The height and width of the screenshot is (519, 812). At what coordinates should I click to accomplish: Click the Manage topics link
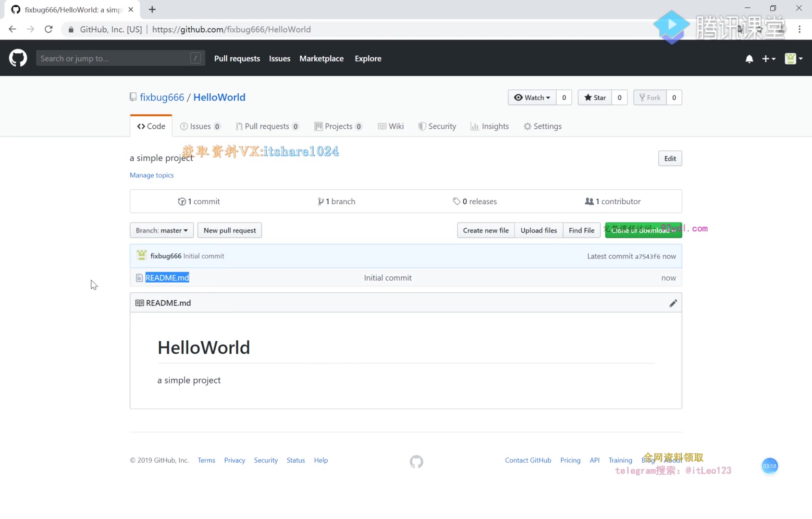pyautogui.click(x=152, y=175)
